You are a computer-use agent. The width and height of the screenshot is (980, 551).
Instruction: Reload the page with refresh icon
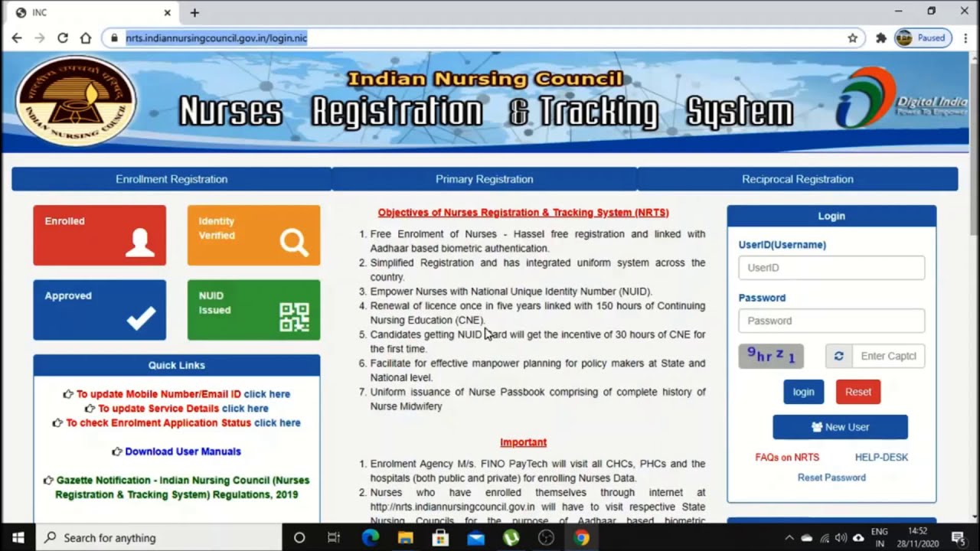(x=63, y=37)
